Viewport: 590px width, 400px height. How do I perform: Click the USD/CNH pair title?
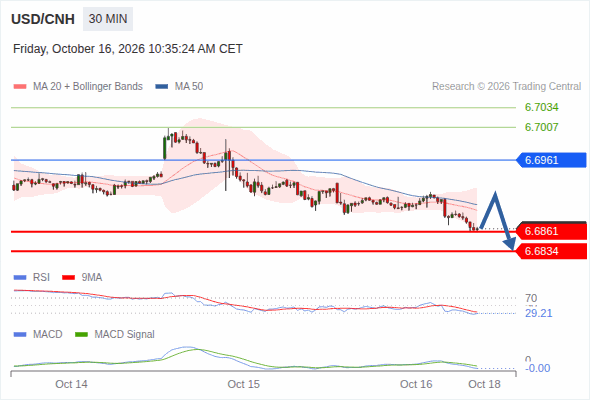click(43, 19)
